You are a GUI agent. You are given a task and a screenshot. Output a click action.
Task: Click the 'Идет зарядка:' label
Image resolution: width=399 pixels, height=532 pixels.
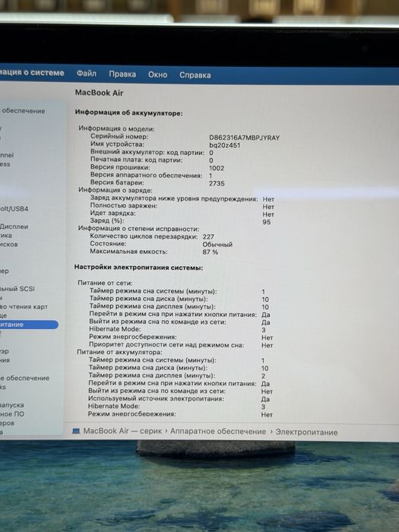coord(113,213)
